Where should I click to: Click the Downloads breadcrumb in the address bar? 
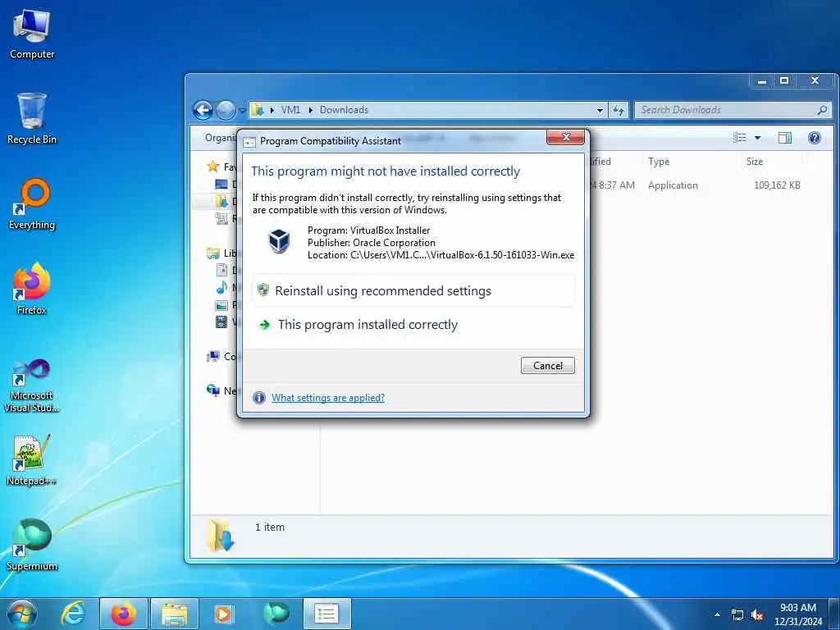(344, 110)
